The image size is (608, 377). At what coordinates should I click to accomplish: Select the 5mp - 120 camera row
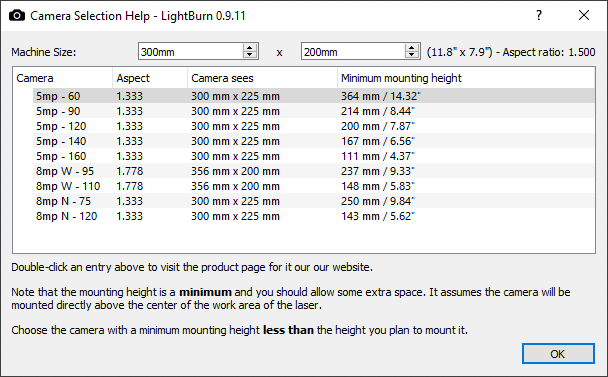(x=314, y=126)
